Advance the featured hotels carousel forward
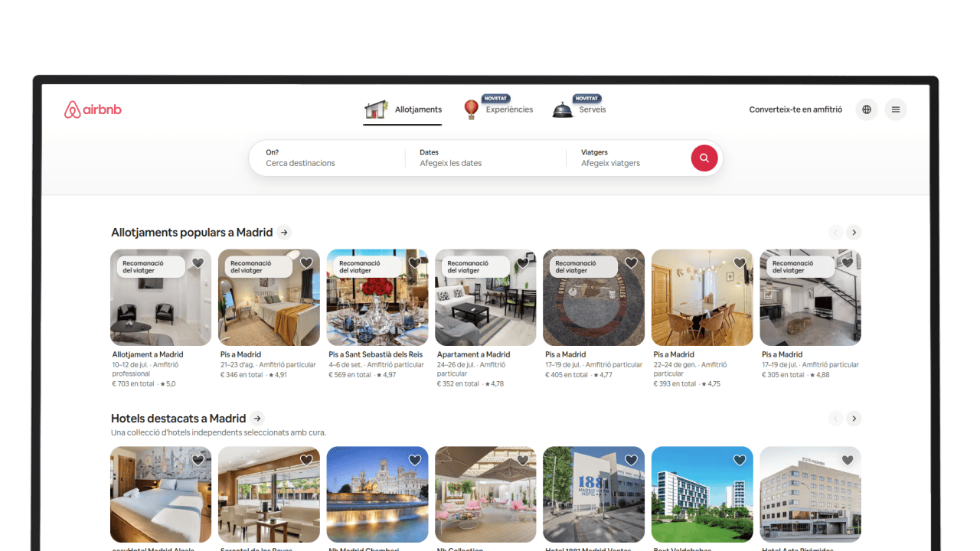 (854, 419)
